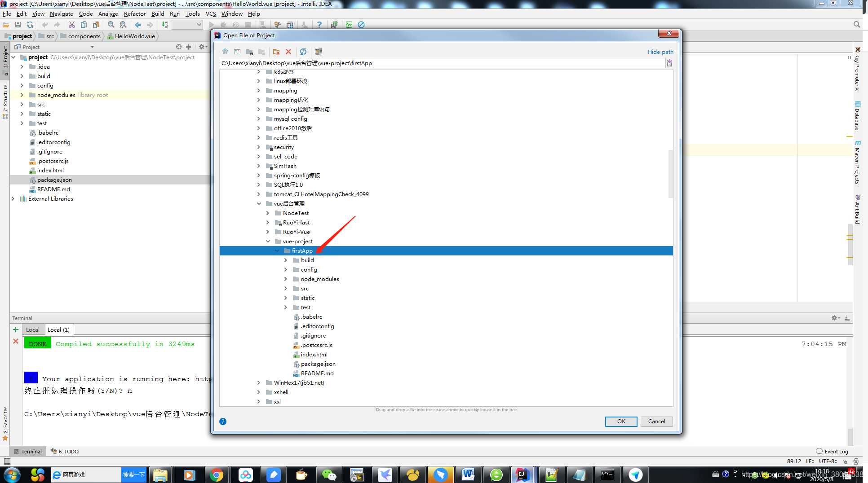Click the Search Everywhere magnifier icon

857,25
